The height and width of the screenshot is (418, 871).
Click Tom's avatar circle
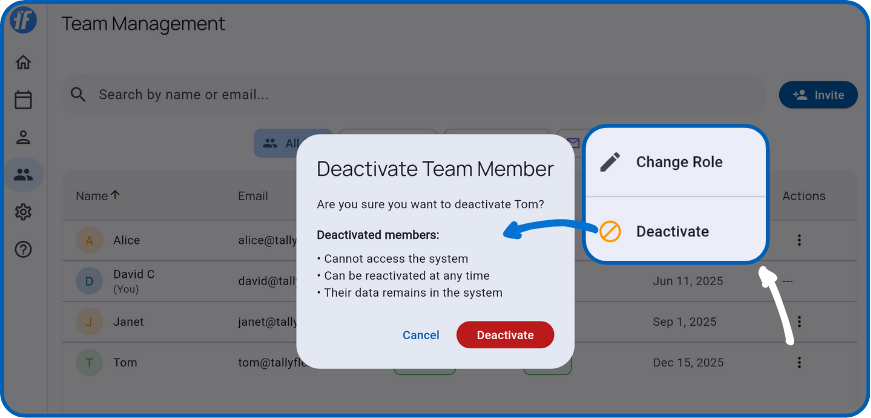point(89,362)
